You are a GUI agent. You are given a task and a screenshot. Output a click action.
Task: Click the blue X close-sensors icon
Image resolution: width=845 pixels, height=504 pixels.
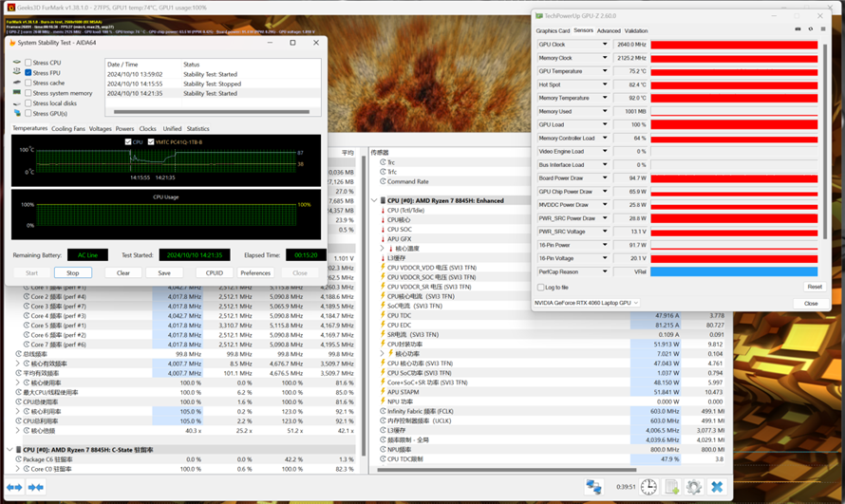tap(717, 487)
